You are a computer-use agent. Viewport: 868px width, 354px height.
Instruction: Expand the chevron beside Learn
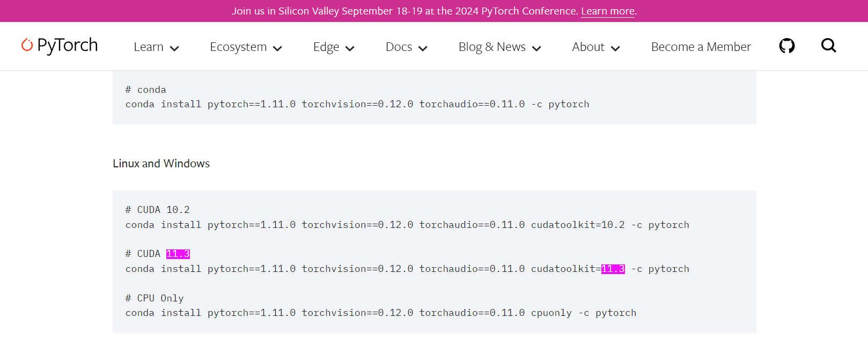click(174, 48)
